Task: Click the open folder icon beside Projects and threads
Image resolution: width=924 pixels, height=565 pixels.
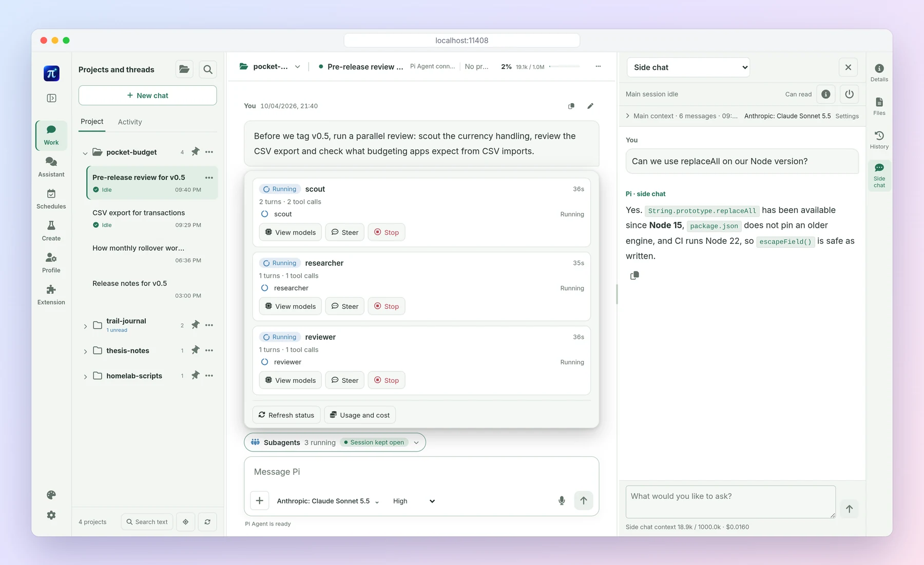Action: [x=184, y=69]
